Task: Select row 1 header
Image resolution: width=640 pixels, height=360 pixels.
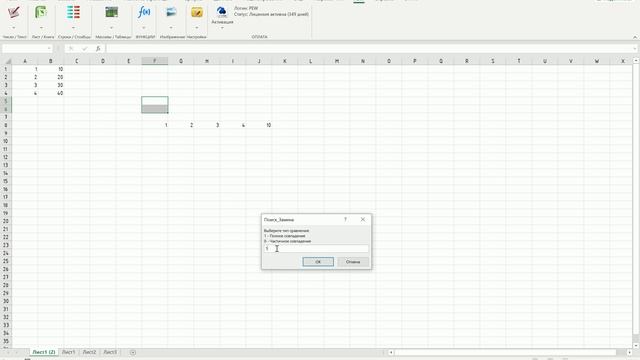Action: point(6,69)
